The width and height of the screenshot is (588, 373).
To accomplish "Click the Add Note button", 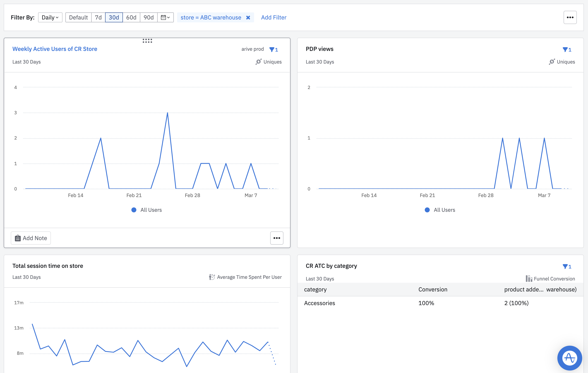I will pos(31,238).
